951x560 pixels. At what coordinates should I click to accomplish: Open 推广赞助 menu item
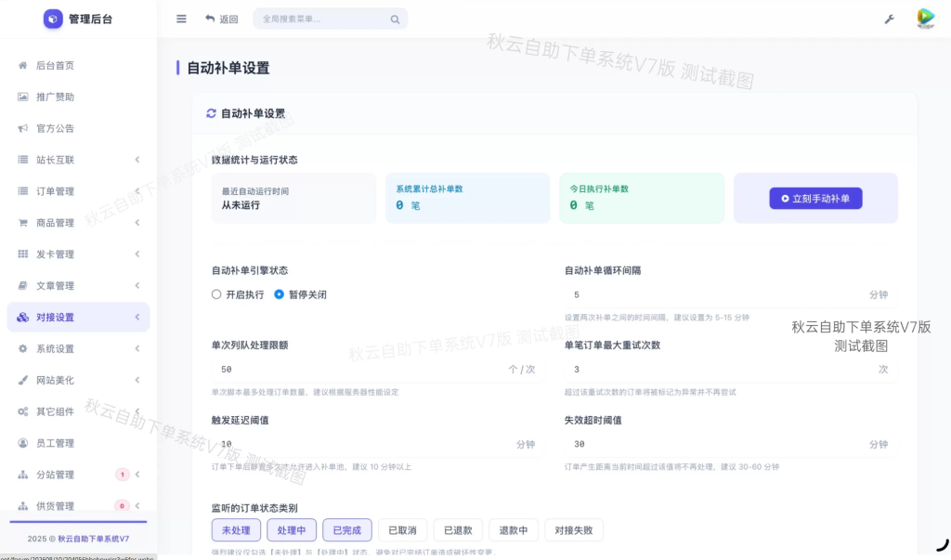pyautogui.click(x=78, y=98)
